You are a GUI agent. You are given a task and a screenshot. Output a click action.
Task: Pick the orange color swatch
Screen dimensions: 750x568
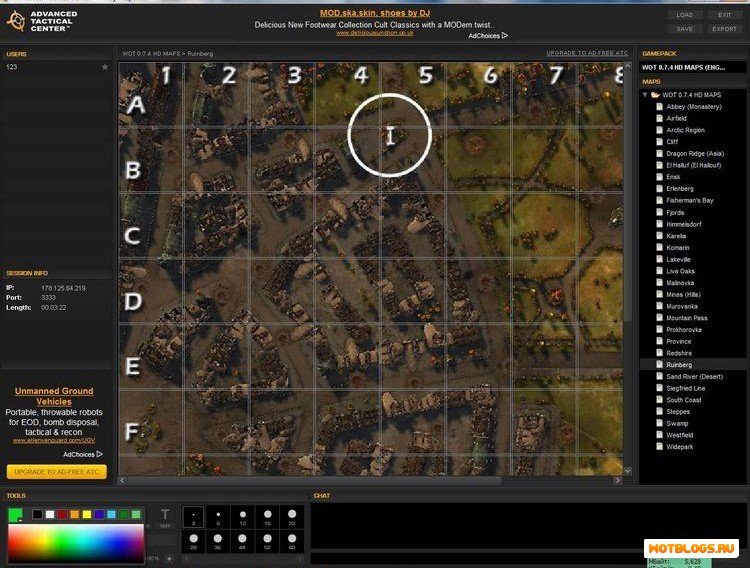pos(74,514)
